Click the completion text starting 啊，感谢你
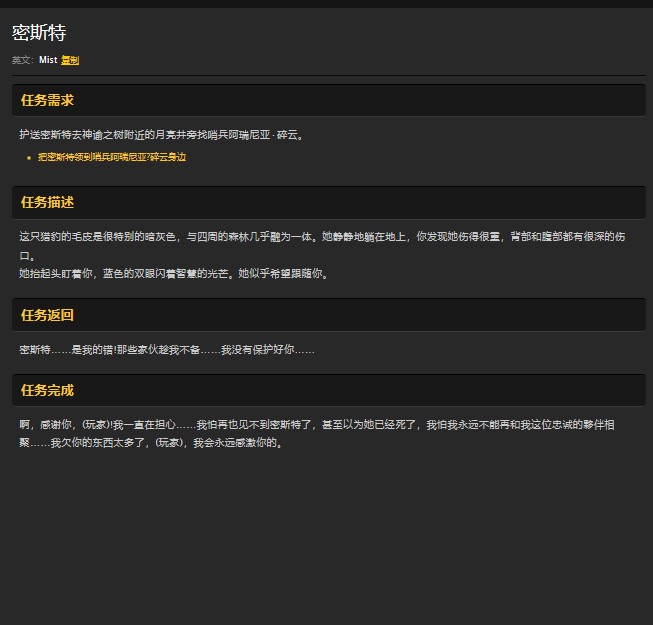The image size is (653, 625). pyautogui.click(x=316, y=425)
